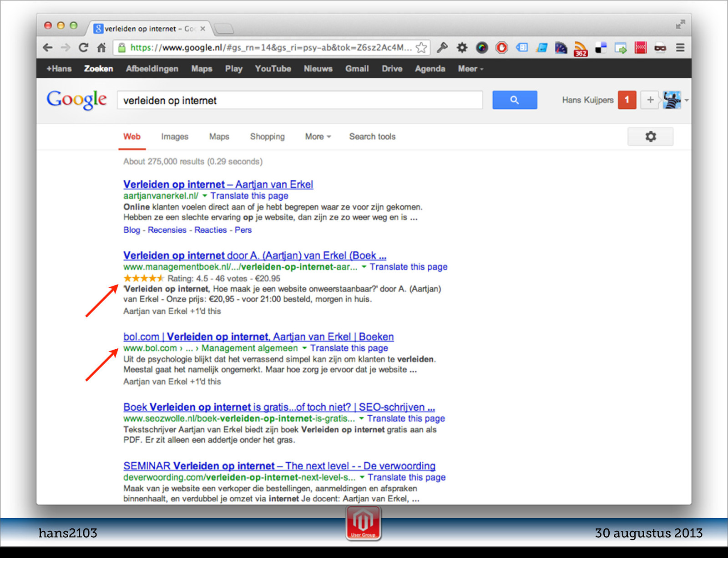The width and height of the screenshot is (728, 561).
Task: Reload the page with the refresh icon
Action: pyautogui.click(x=83, y=47)
